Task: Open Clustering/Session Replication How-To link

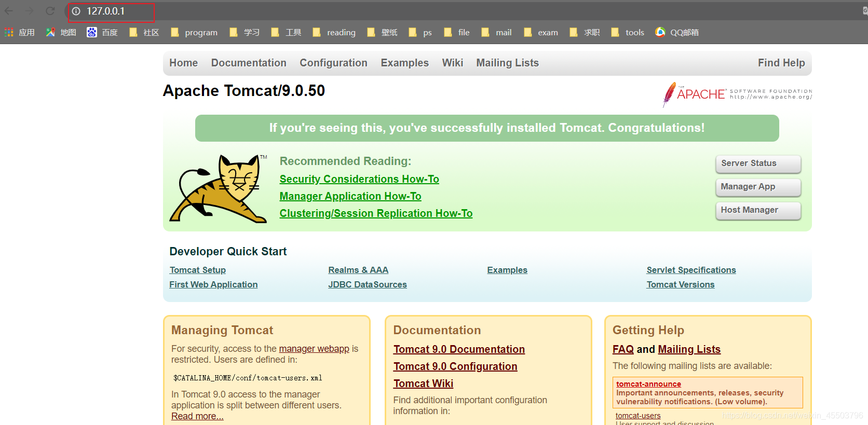Action: point(376,213)
